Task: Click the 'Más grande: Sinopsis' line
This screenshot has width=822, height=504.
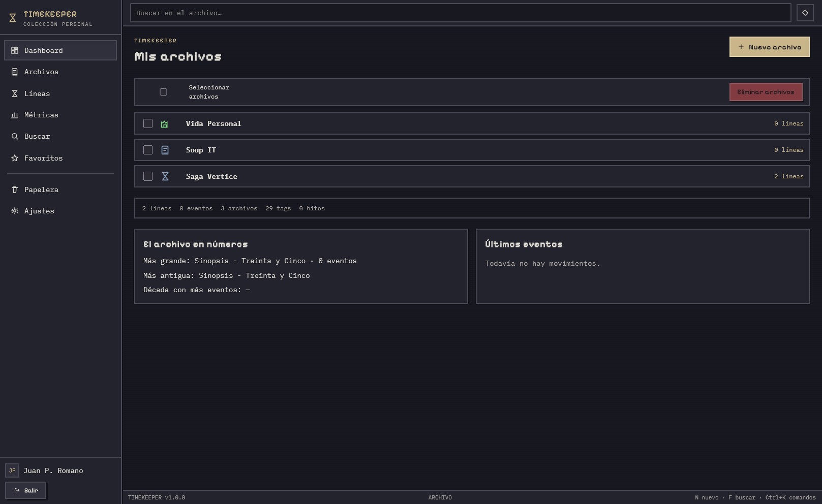Action: point(250,261)
